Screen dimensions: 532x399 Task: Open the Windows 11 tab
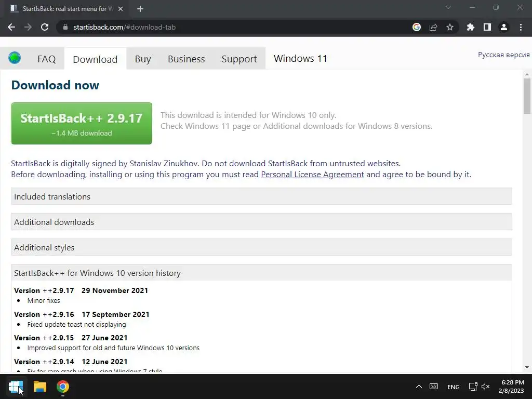click(300, 59)
